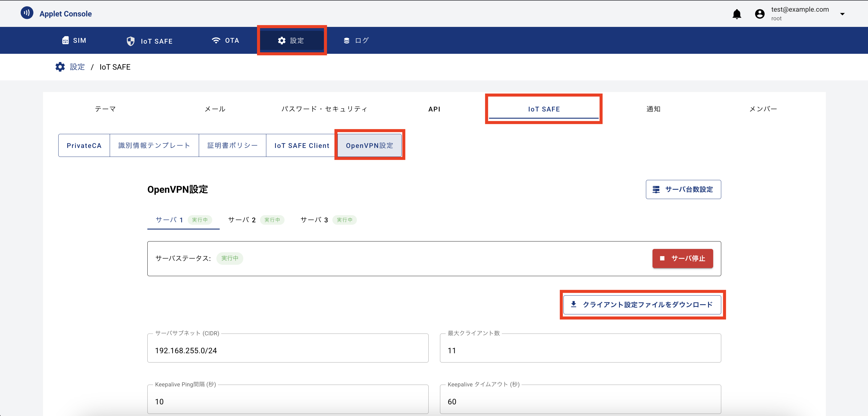Click the サーバ台数設定 server icon
Screen dimensions: 868x416
click(x=656, y=189)
